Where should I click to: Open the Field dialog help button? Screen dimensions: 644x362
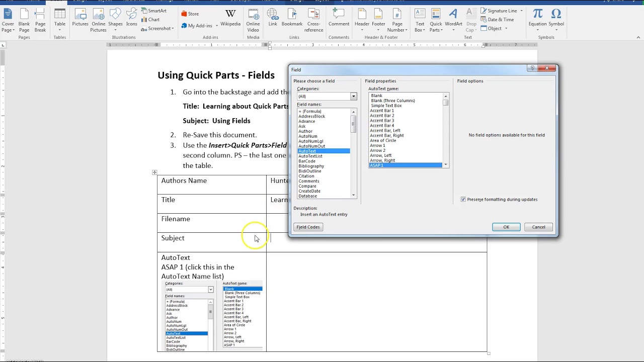(532, 68)
